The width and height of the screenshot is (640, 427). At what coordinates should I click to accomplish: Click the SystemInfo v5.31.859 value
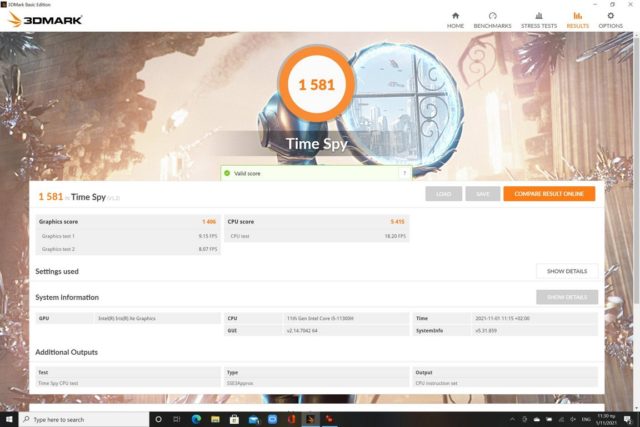click(486, 331)
